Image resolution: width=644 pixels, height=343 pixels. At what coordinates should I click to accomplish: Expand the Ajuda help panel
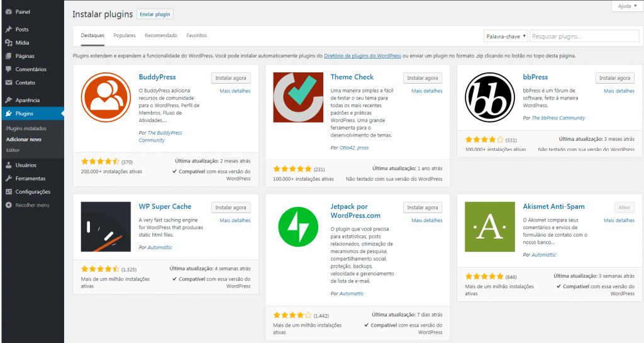point(627,6)
